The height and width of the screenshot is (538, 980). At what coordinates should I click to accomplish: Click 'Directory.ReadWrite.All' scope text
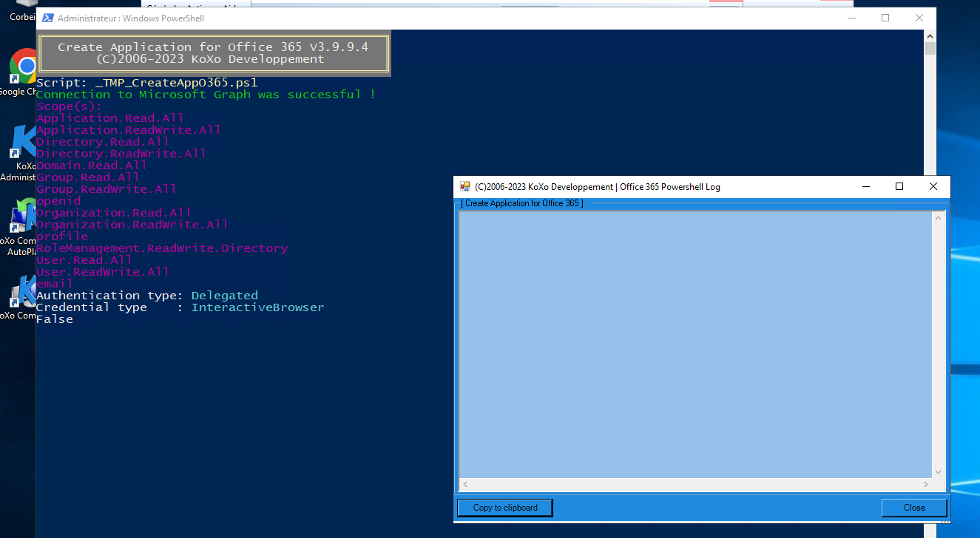click(121, 154)
